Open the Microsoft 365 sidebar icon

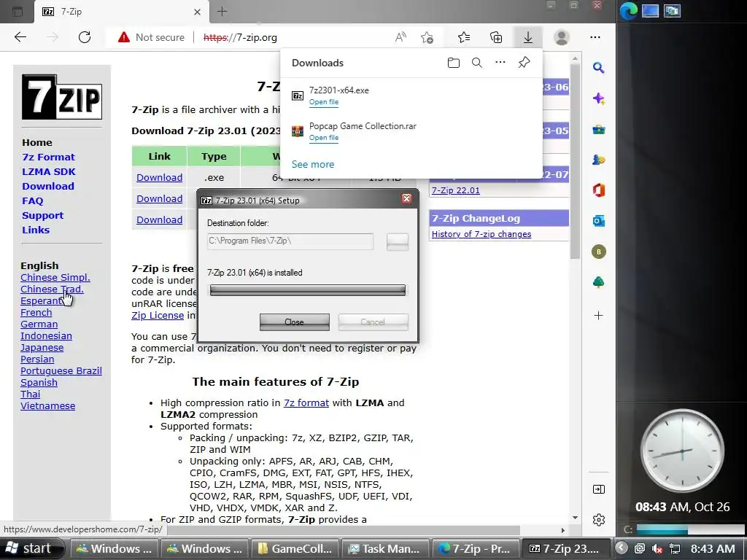[599, 190]
